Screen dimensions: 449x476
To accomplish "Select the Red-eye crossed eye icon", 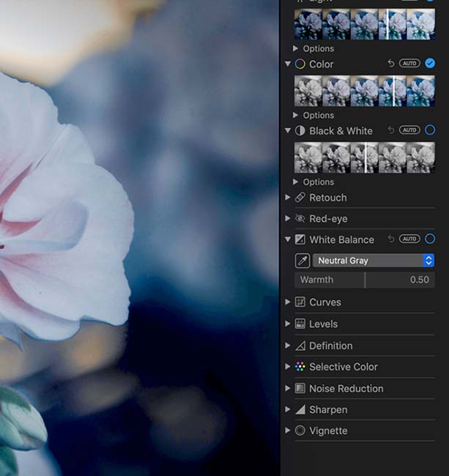I will pyautogui.click(x=300, y=218).
